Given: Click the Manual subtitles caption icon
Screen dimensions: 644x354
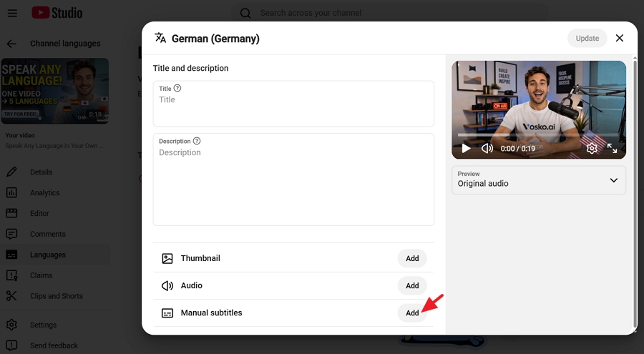Looking at the screenshot, I should (167, 313).
